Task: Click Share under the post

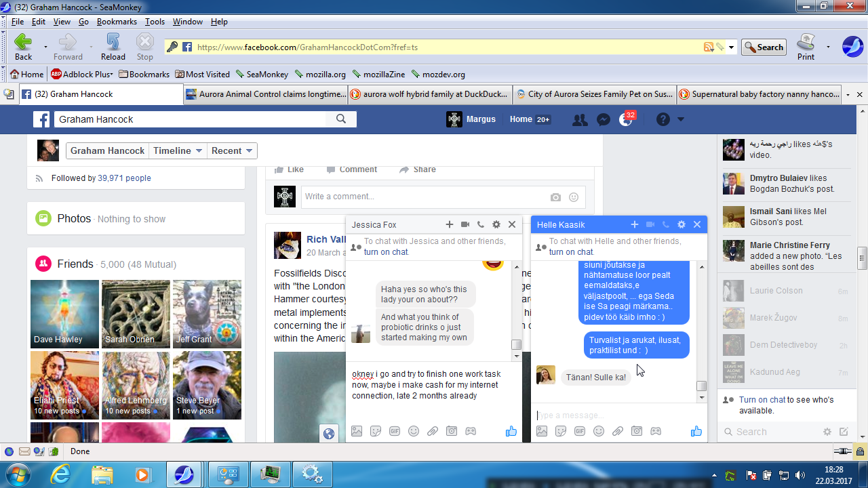Action: [418, 169]
